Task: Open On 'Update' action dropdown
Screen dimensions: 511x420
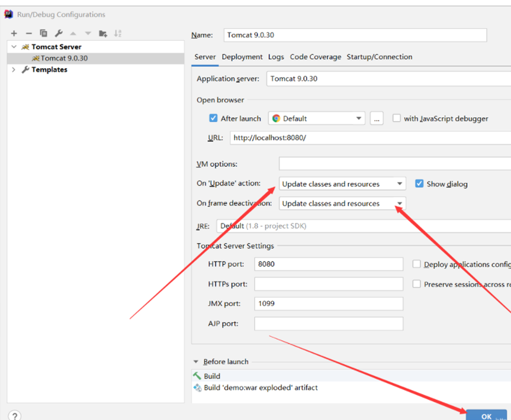Action: tap(342, 183)
